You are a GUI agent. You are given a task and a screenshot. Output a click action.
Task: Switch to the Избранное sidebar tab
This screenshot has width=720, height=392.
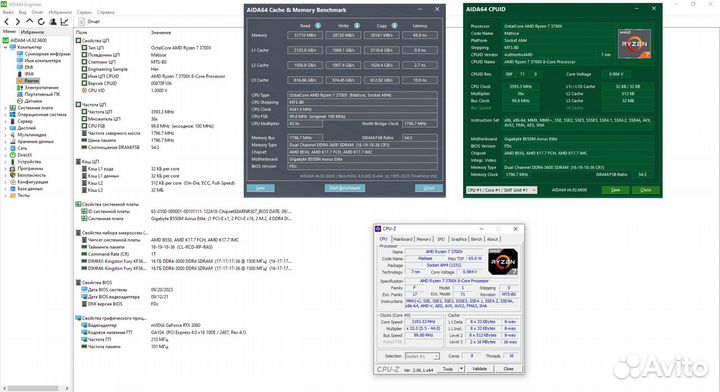click(x=32, y=32)
